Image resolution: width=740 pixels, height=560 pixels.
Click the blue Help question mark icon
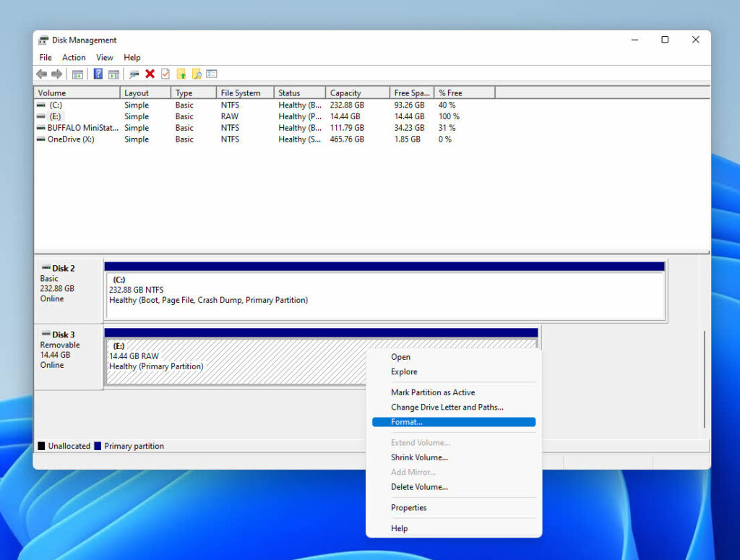98,74
